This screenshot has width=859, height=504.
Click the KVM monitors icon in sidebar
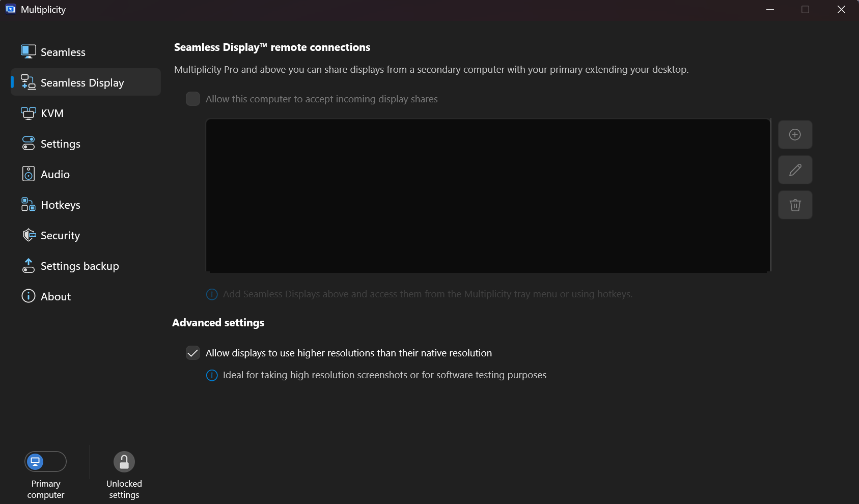29,113
